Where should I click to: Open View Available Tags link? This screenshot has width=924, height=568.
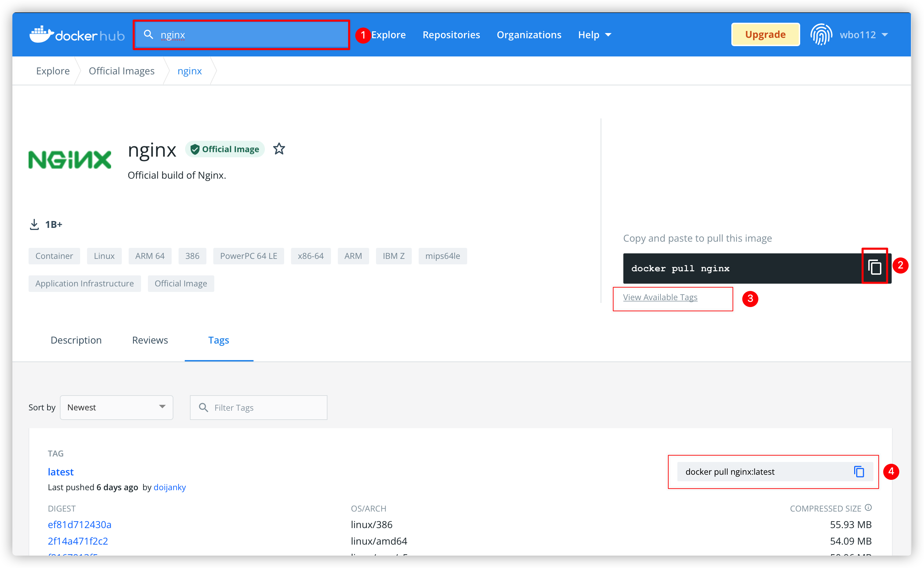coord(660,297)
